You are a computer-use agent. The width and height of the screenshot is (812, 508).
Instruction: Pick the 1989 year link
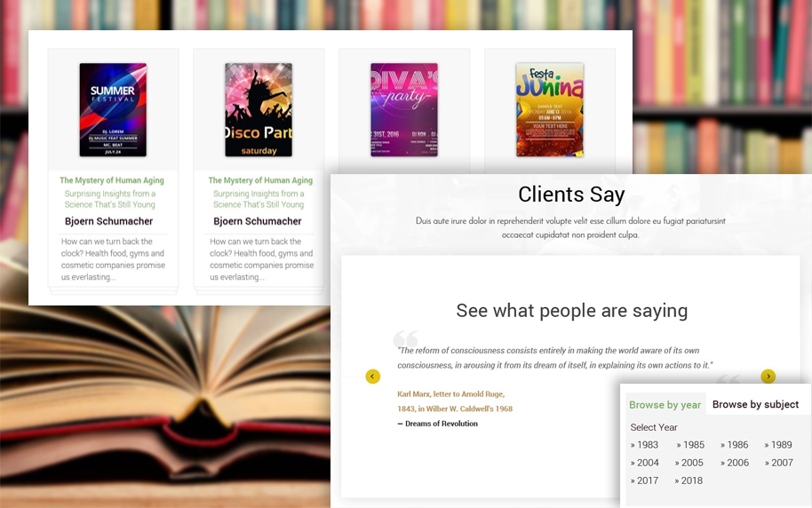coord(778,445)
